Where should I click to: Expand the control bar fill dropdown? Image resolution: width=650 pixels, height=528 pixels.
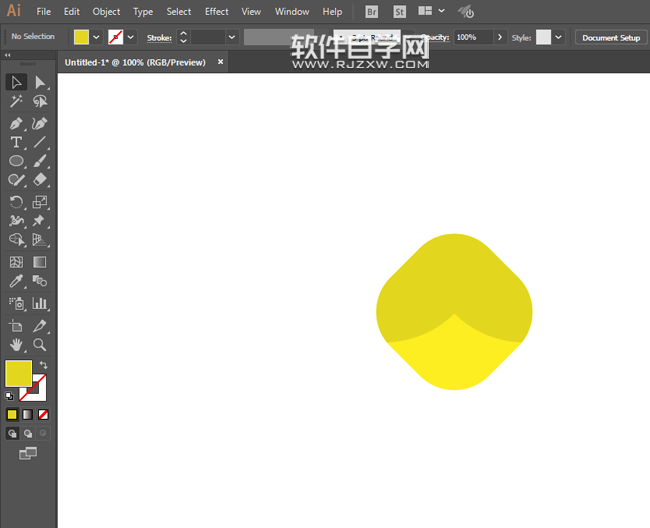coord(96,37)
